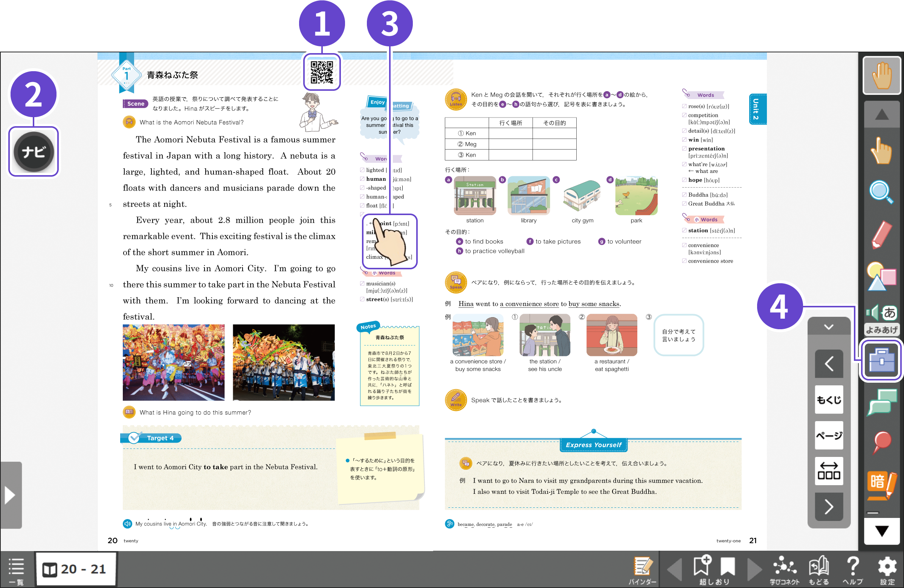Toggle the 暗 memorization hide tool
The image size is (904, 588).
[x=881, y=484]
